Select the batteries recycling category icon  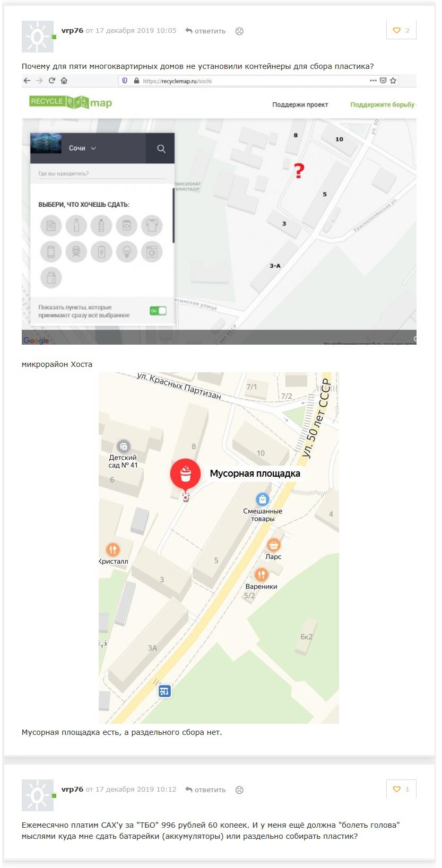coord(101,251)
